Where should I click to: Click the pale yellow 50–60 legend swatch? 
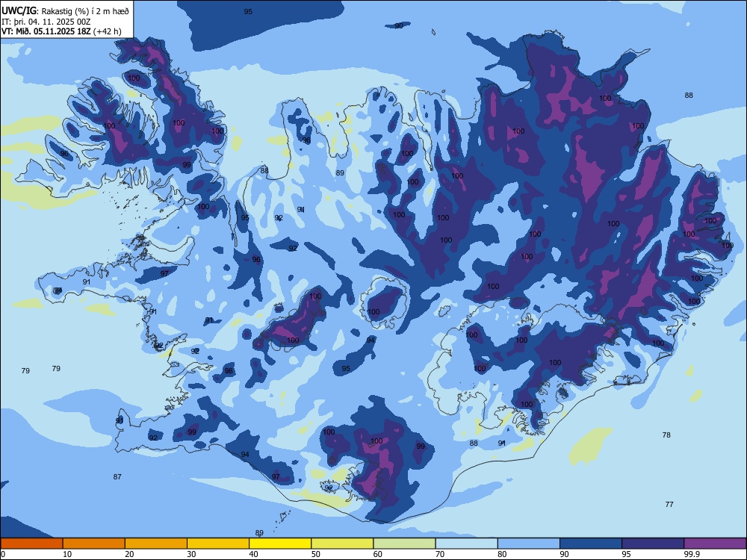pos(342,544)
